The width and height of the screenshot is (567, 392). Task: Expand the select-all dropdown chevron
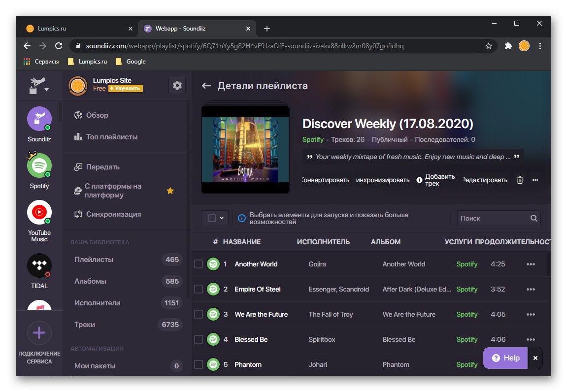point(222,218)
